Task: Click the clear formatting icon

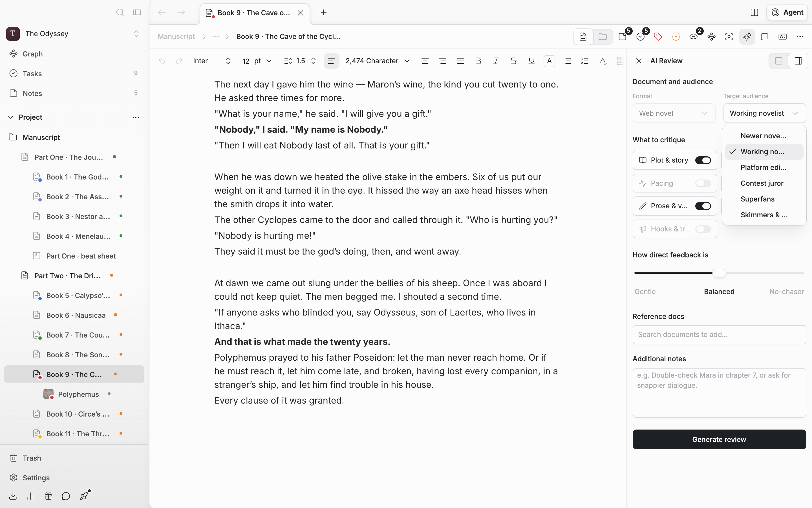Action: click(x=603, y=61)
